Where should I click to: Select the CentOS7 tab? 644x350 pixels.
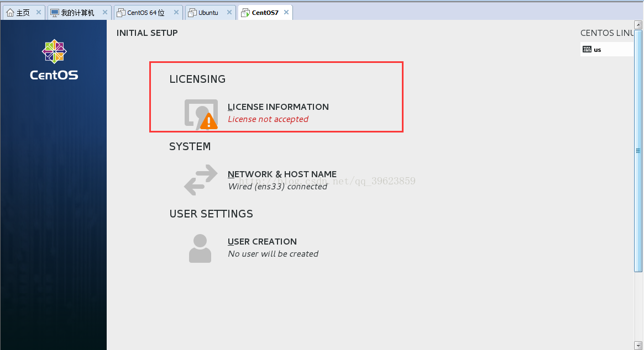pos(265,13)
